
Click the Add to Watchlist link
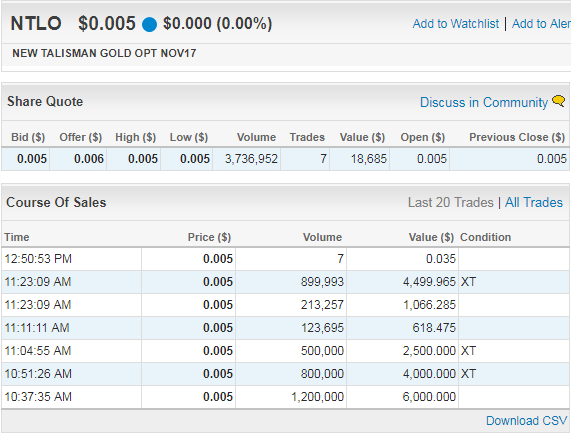click(x=456, y=24)
